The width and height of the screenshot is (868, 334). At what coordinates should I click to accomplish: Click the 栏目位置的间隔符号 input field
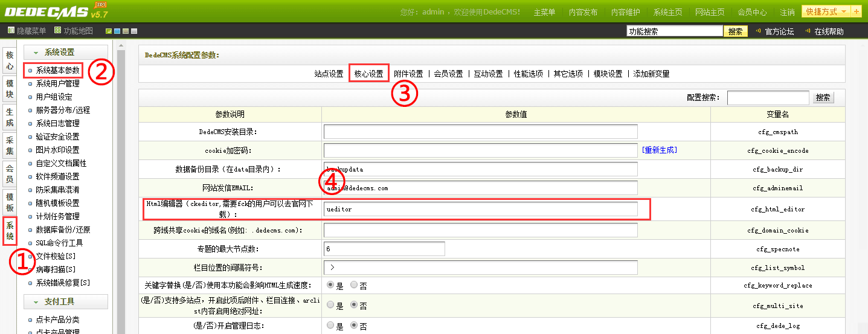pyautogui.click(x=481, y=268)
